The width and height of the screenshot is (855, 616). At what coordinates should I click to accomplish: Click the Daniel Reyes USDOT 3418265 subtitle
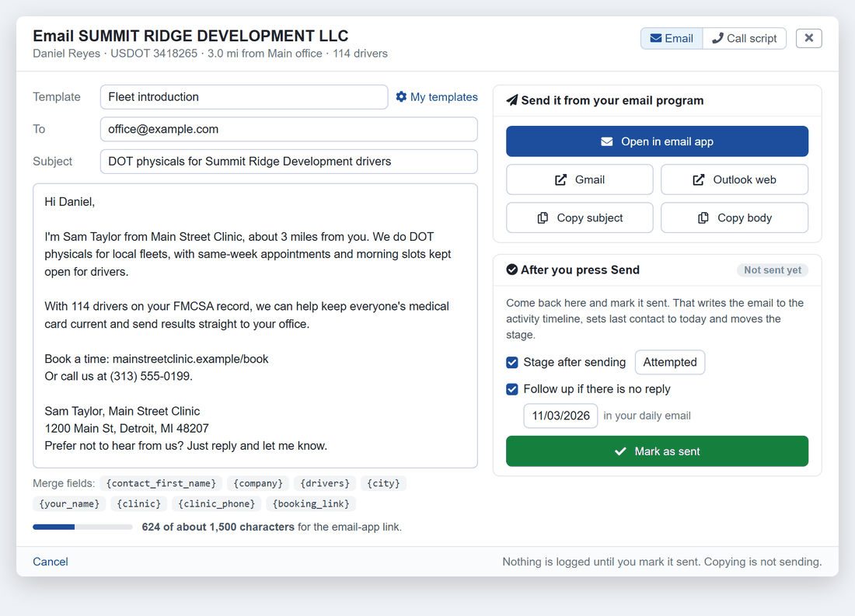(210, 54)
